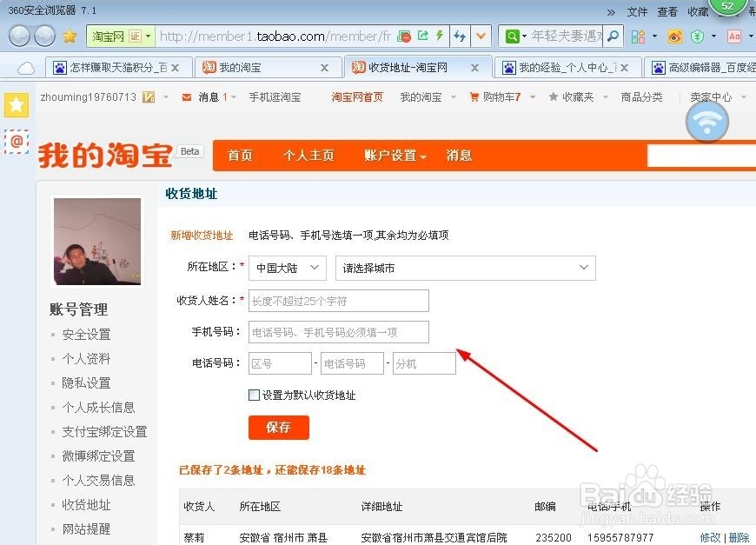Viewport: 756px width, 545px height.
Task: Open the cloud icon left of tabs
Action: point(25,69)
